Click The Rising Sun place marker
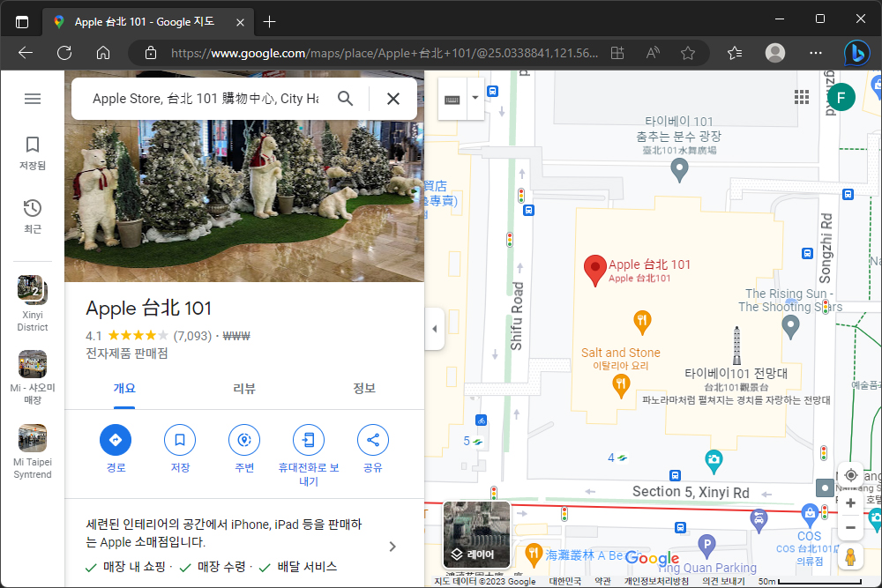The width and height of the screenshot is (882, 588). point(790,326)
